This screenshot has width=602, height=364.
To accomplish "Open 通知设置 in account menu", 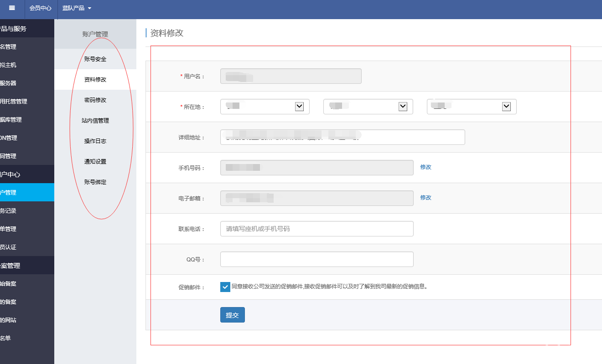I will click(x=95, y=162).
